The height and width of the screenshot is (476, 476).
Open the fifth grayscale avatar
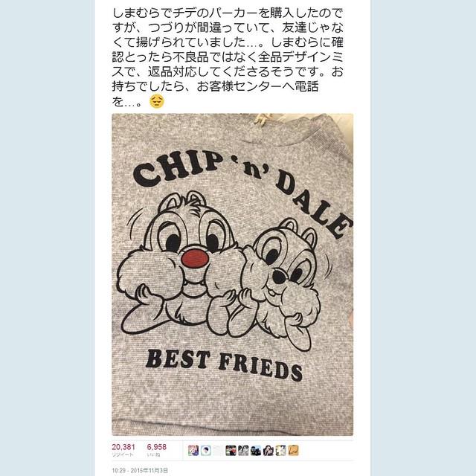243,451
